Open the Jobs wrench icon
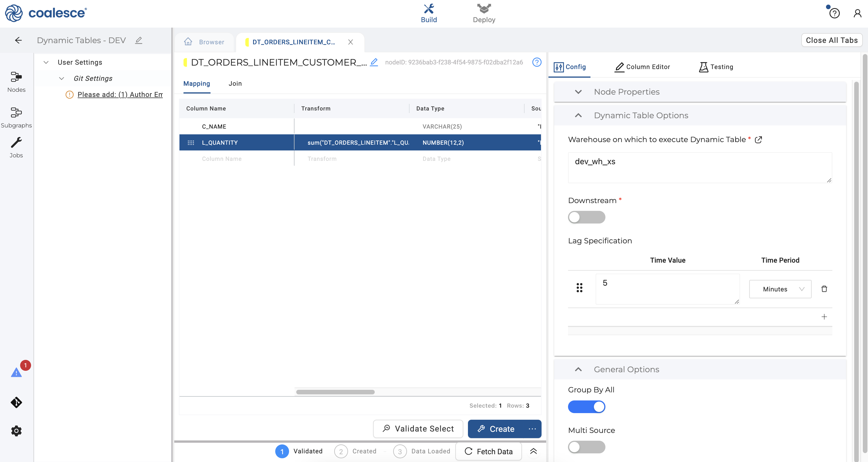 coord(16,147)
